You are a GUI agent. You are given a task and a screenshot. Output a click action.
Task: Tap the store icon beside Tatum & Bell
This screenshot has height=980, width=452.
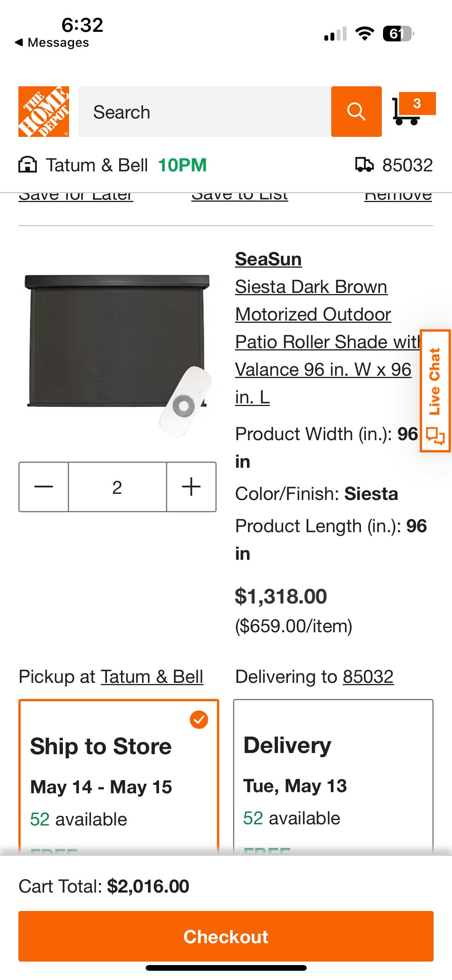[x=28, y=165]
